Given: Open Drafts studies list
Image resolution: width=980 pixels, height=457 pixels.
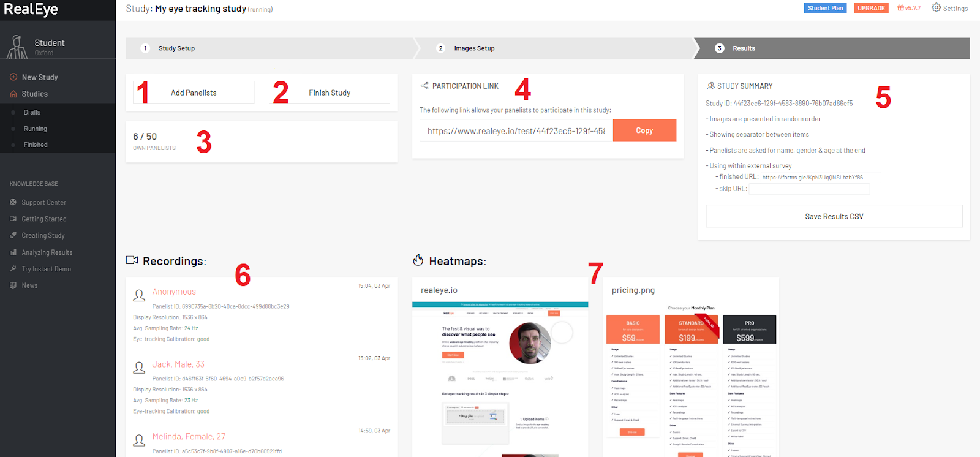Looking at the screenshot, I should tap(32, 112).
